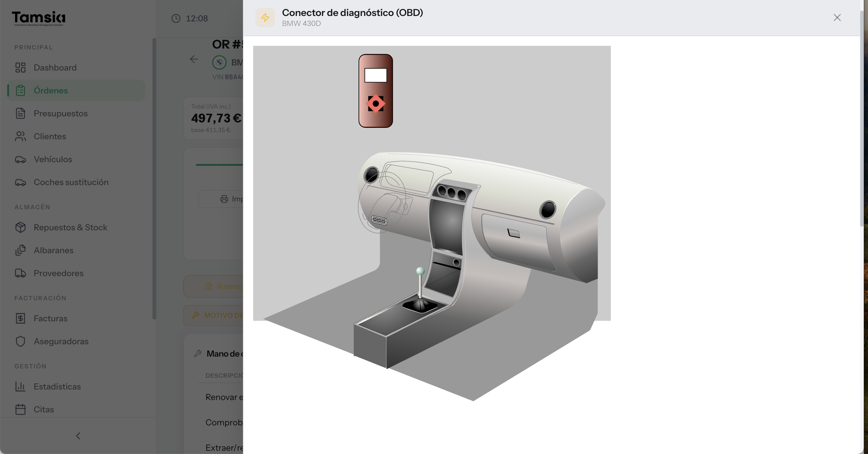Click the Repuestos & Stock box icon
The image size is (868, 454).
(20, 228)
